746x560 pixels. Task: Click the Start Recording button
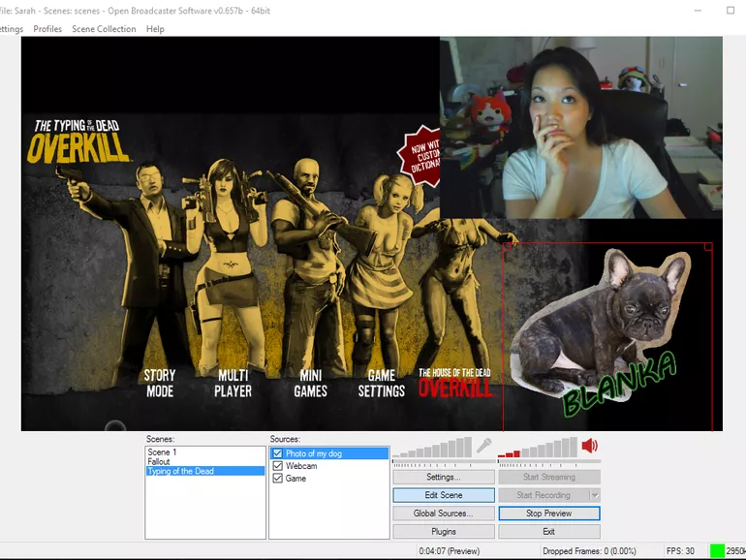(x=544, y=495)
